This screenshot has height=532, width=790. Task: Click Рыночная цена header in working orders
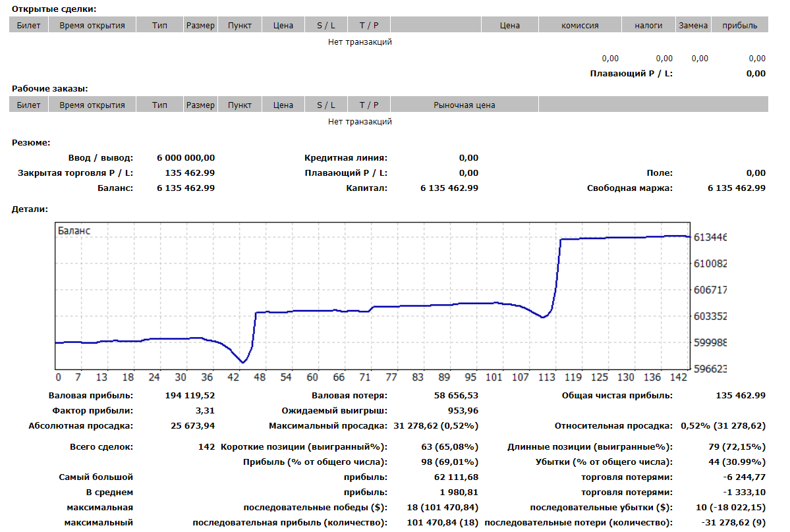click(465, 105)
